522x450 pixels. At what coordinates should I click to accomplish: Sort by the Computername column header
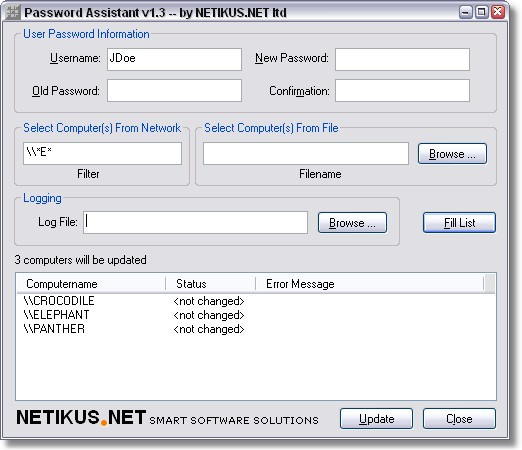(91, 284)
